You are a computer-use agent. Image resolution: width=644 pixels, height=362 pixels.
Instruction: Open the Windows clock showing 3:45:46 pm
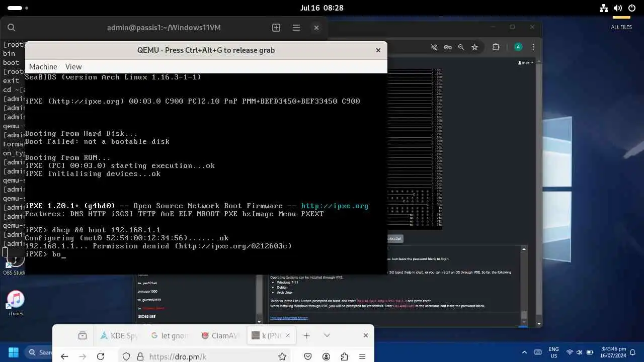(612, 352)
